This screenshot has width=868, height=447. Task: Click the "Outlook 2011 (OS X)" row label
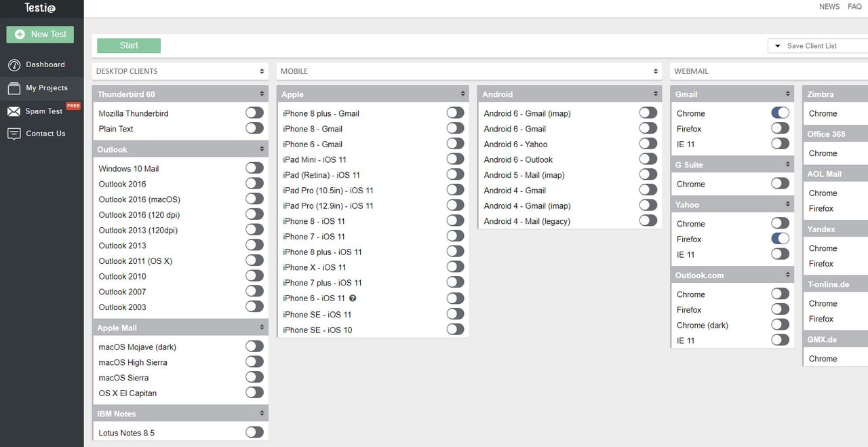(x=136, y=261)
